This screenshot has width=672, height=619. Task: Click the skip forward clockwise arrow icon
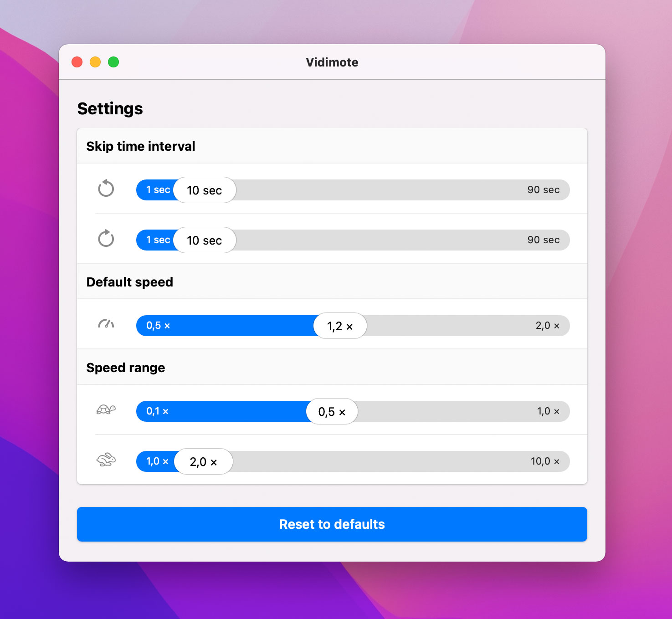point(106,238)
